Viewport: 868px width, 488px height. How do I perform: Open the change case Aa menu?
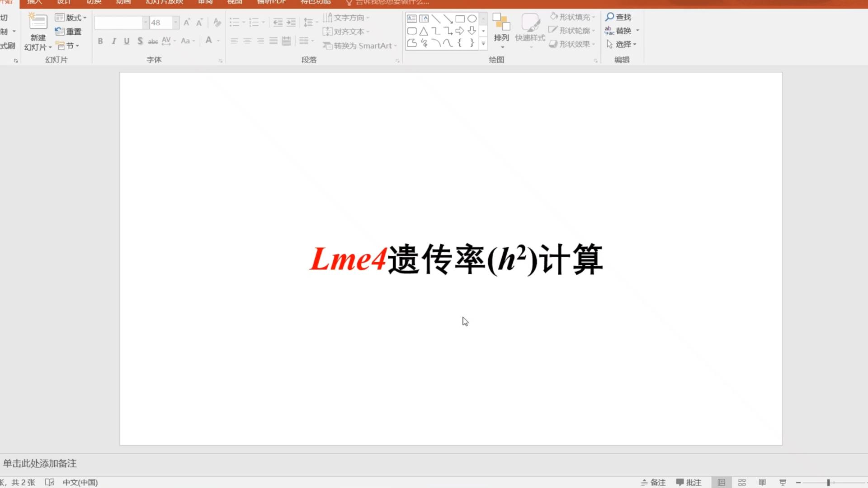188,41
